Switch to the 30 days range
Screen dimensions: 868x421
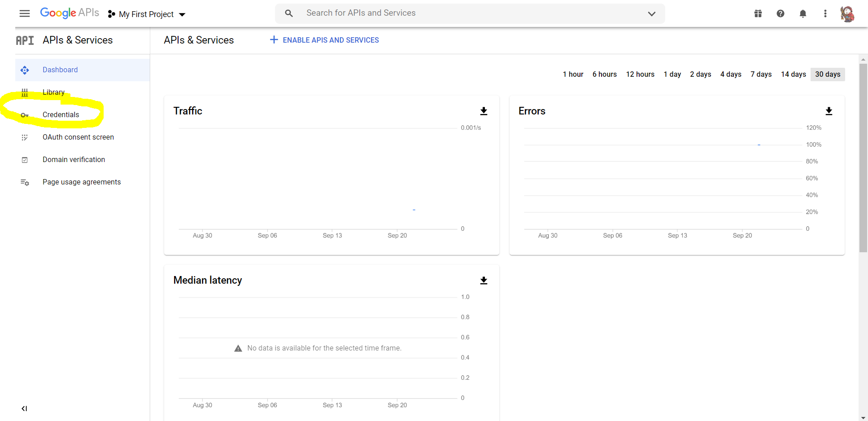tap(828, 75)
